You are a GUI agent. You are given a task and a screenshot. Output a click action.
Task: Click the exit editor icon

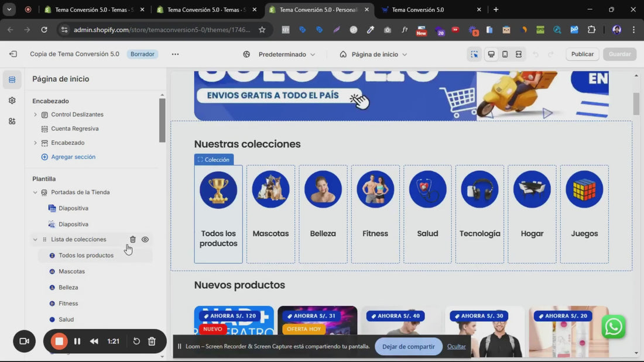[x=13, y=54]
